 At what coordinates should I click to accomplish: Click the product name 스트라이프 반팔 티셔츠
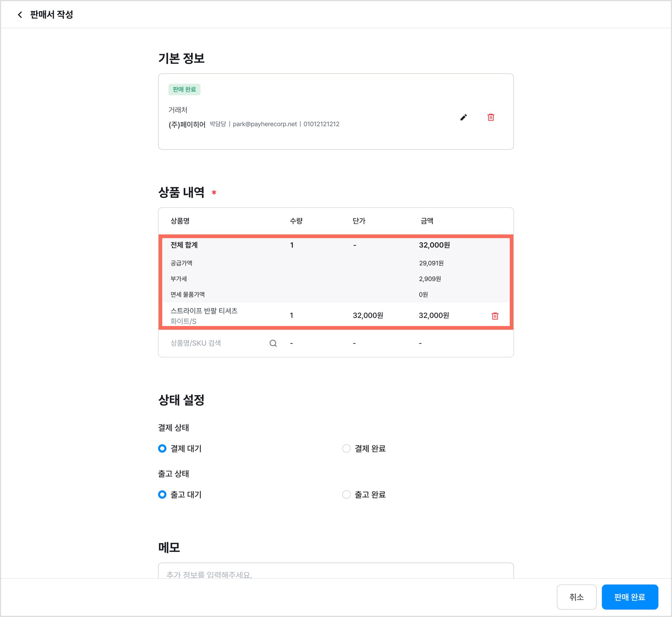click(x=204, y=311)
